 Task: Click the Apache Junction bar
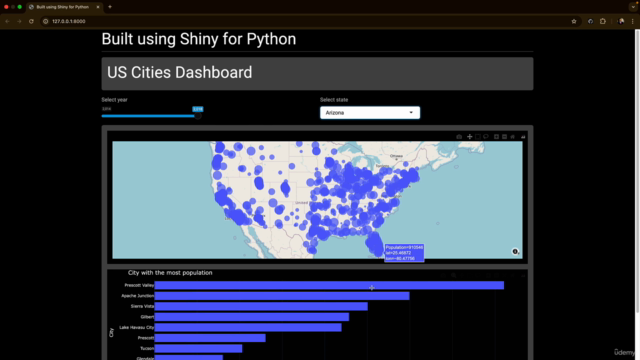coord(282,296)
